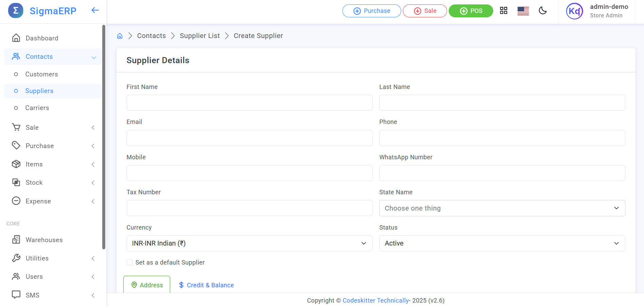The image size is (644, 307).
Task: Switch to dark mode using moon icon
Action: tap(542, 11)
